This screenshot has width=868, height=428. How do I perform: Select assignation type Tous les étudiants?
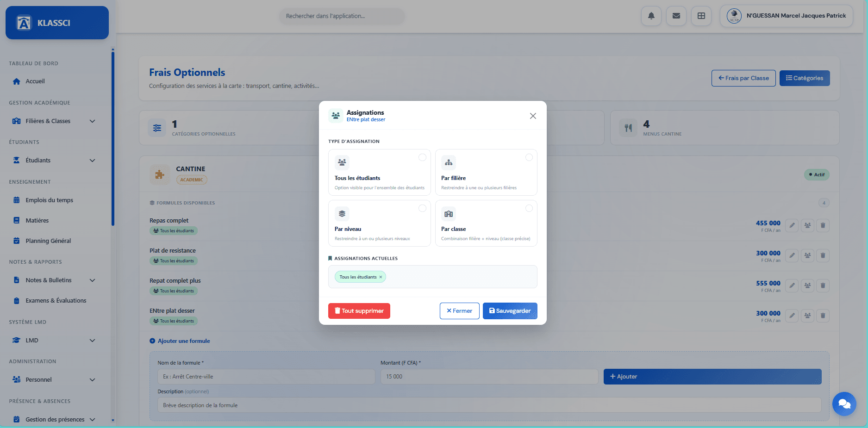tap(379, 172)
